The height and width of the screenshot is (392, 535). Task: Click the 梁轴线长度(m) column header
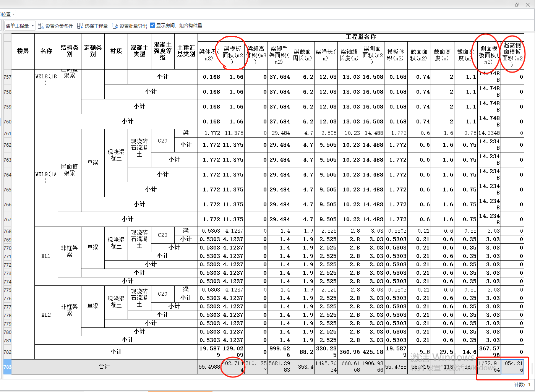tap(349, 55)
